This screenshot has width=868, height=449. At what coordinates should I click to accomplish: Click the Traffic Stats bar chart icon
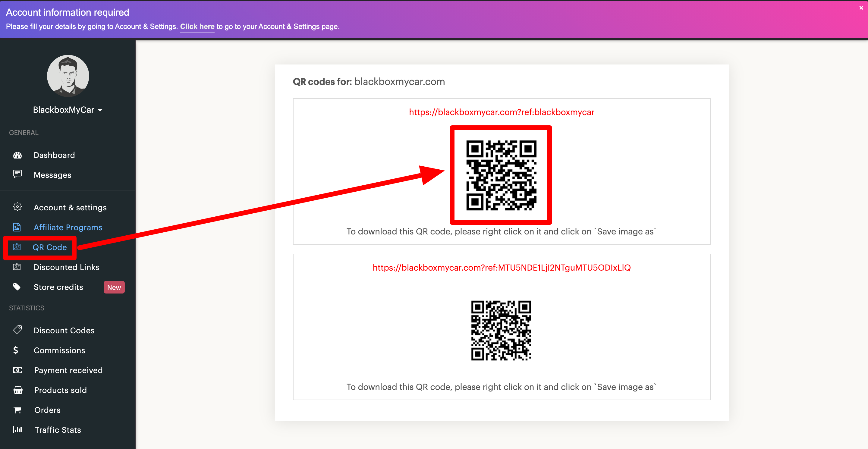click(18, 429)
